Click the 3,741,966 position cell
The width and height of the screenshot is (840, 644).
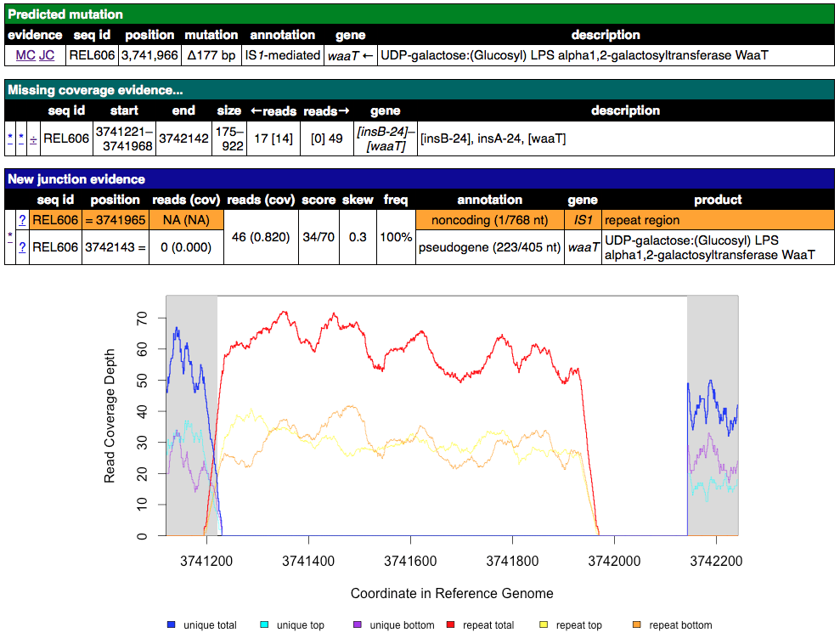[149, 55]
